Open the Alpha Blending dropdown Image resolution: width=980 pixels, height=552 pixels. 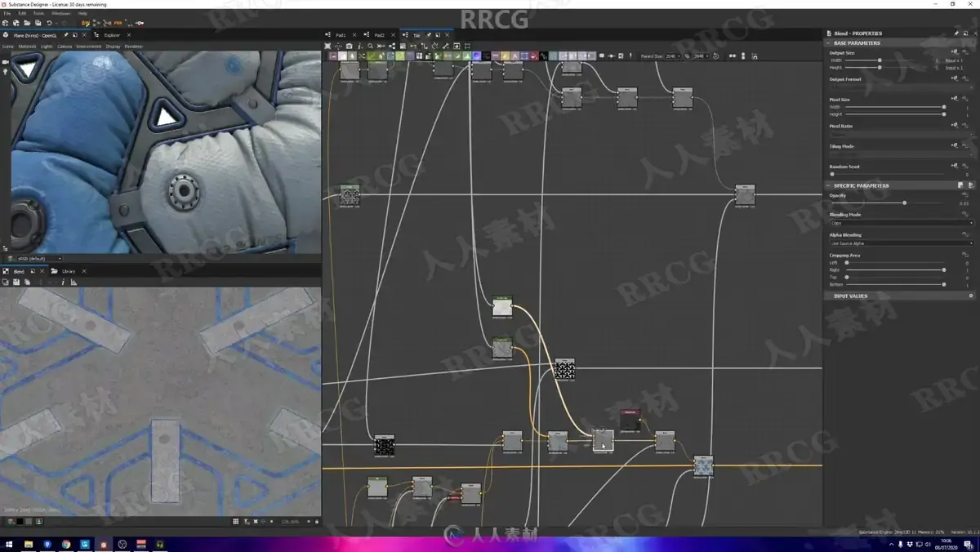pyautogui.click(x=902, y=243)
